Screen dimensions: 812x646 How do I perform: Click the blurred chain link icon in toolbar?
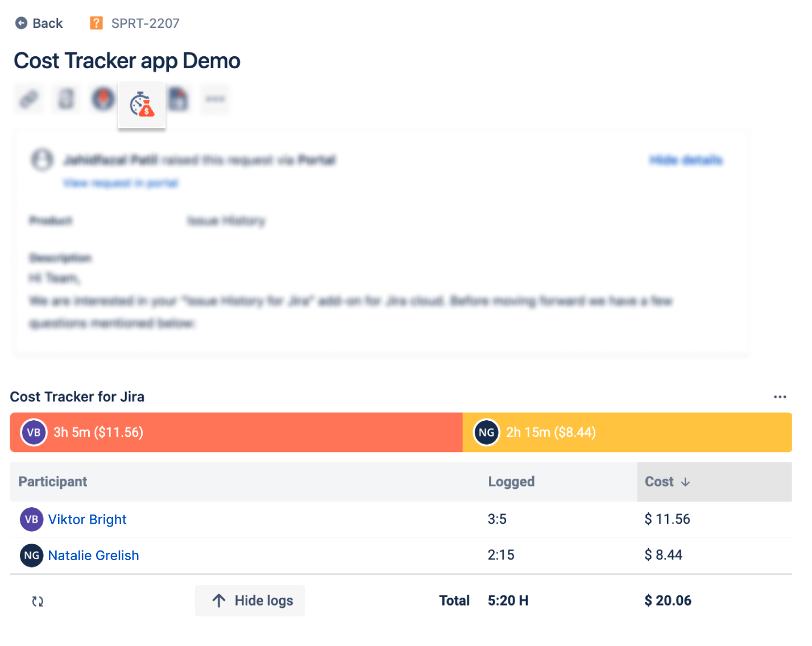pyautogui.click(x=29, y=99)
